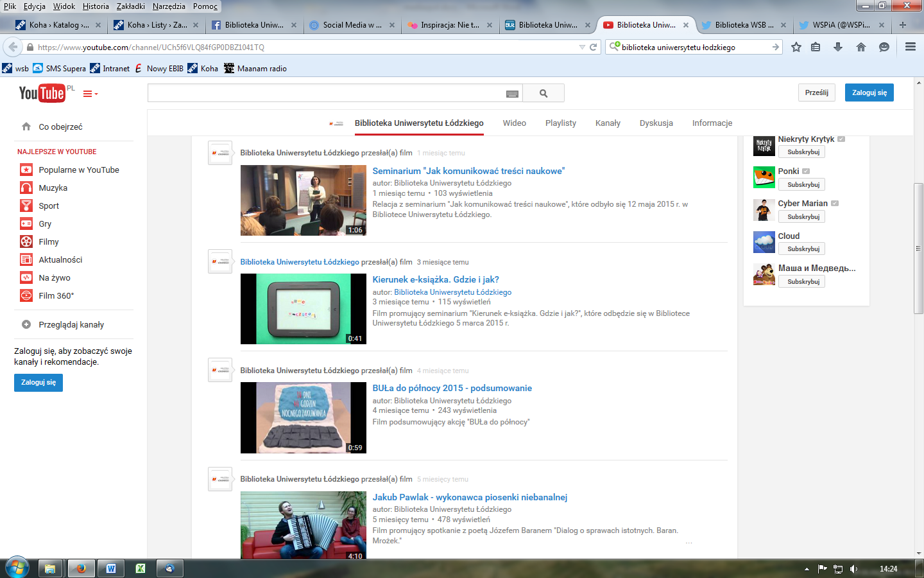Click the browser back button

12,47
